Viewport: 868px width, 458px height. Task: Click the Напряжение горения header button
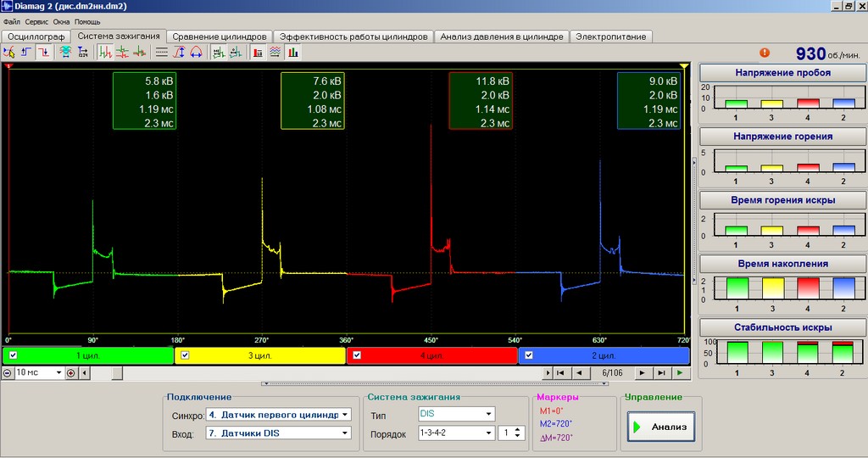(x=782, y=137)
